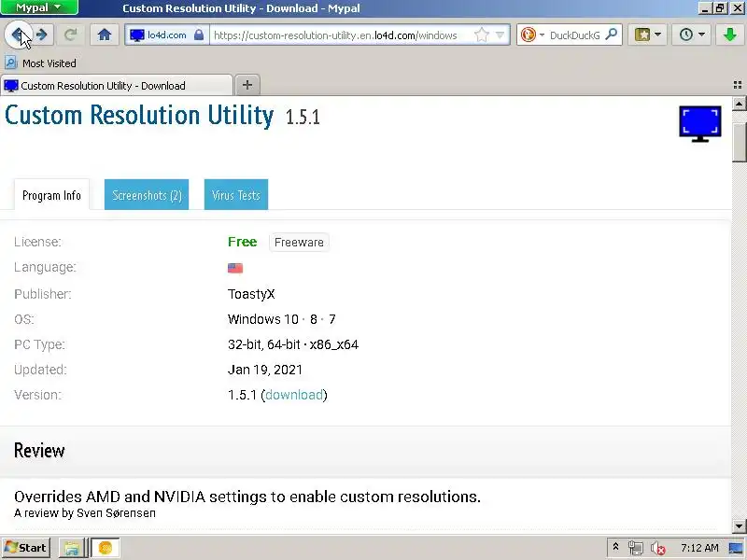Open the Virus Tests tab
747x560 pixels.
click(x=236, y=195)
